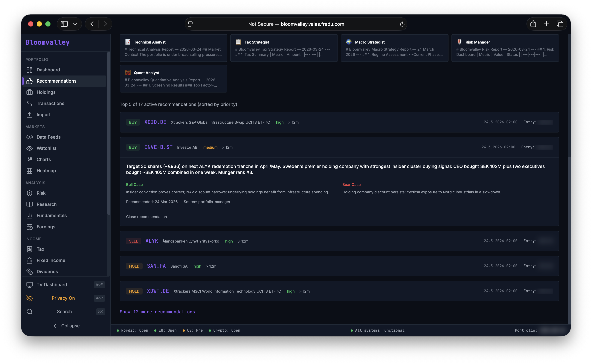Open the Macro Strategist report card
This screenshot has width=592, height=364.
click(395, 48)
